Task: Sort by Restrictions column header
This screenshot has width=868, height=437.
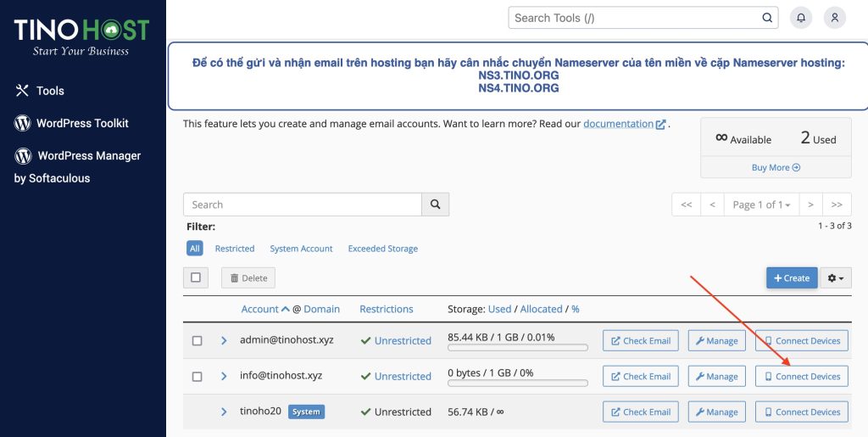Action: click(x=387, y=309)
